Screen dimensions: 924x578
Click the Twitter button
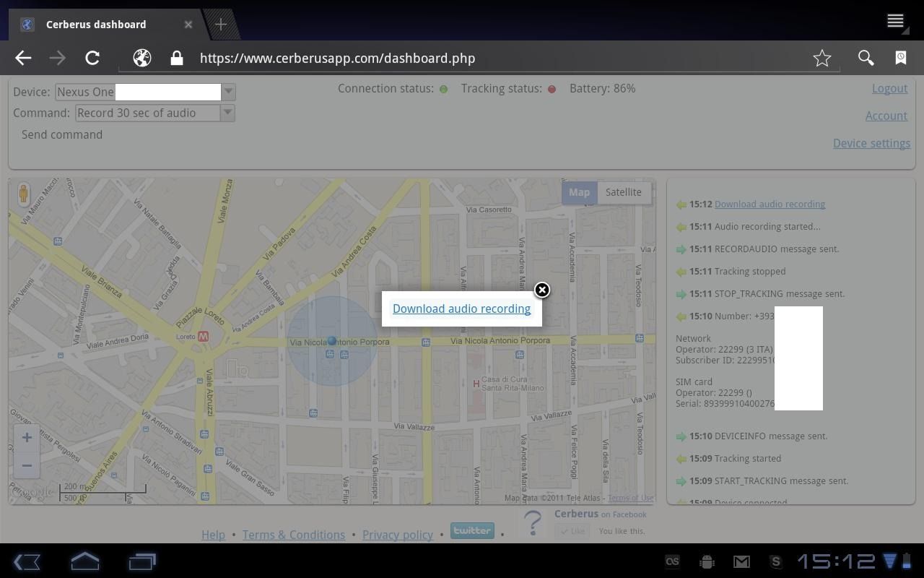[472, 530]
